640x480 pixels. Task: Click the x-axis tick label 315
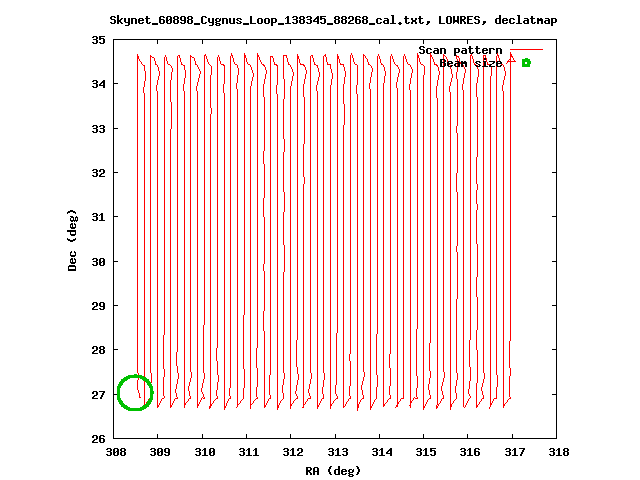pos(426,452)
